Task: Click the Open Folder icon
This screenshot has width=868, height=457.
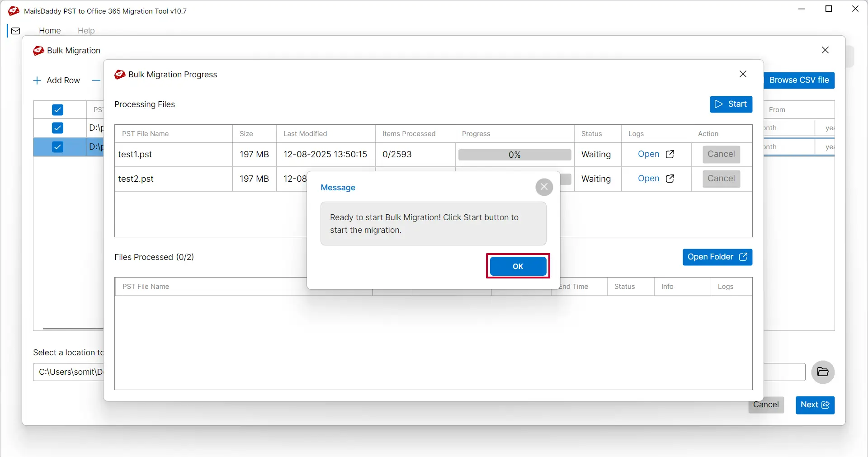Action: (x=744, y=257)
